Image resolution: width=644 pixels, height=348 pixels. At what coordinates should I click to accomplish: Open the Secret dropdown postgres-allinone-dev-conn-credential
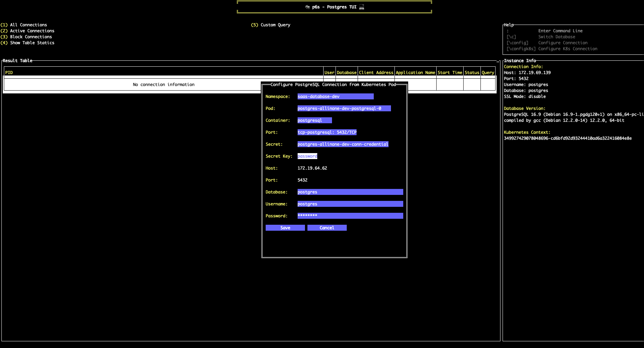tap(343, 144)
